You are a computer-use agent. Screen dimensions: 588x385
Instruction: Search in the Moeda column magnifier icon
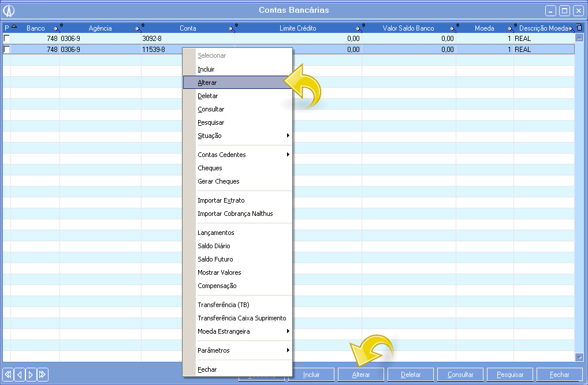coord(511,29)
